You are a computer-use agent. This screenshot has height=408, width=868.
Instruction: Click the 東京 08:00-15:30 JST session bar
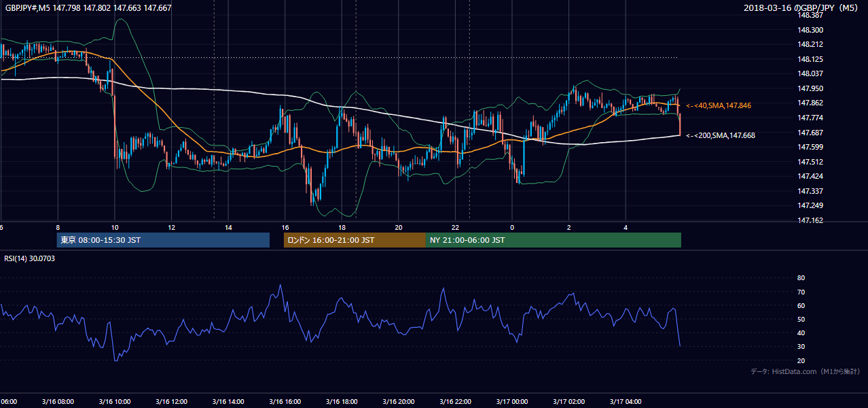[x=163, y=240]
